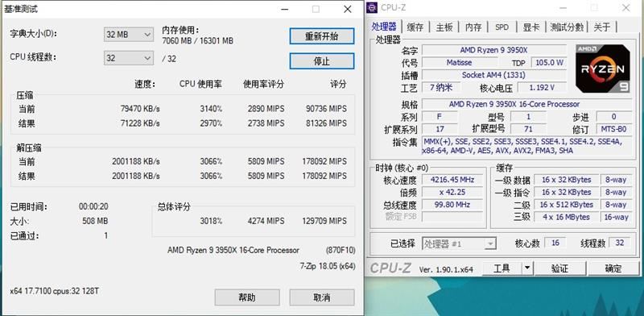Click the 取消 button in benchmark window
644x316 pixels.
point(321,297)
